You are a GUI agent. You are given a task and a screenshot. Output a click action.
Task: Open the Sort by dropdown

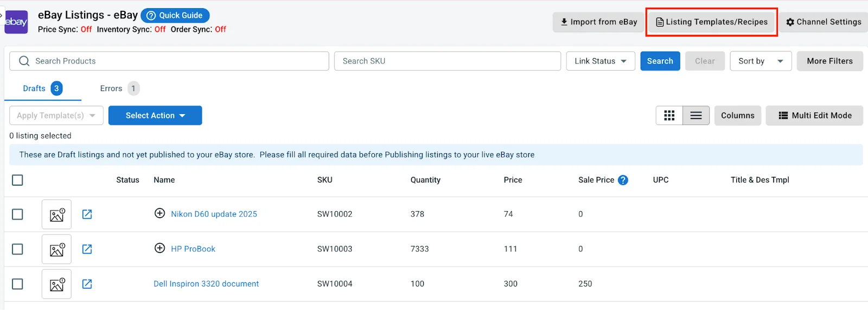761,61
